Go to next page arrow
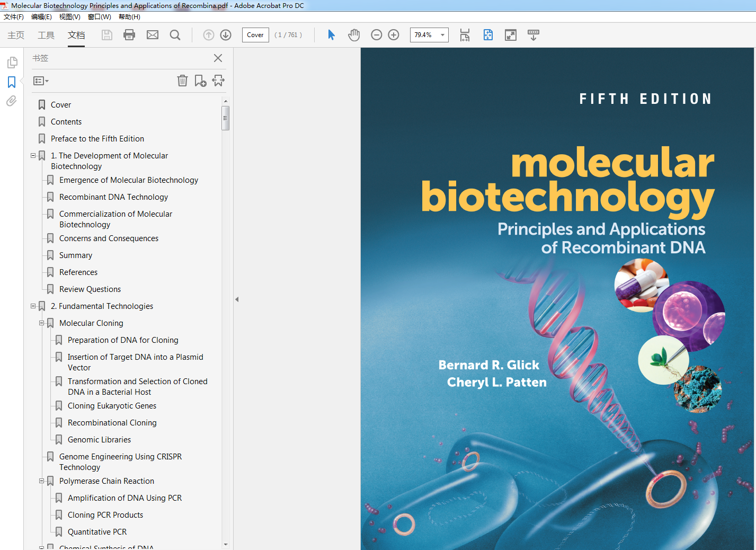The image size is (756, 550). click(x=226, y=35)
